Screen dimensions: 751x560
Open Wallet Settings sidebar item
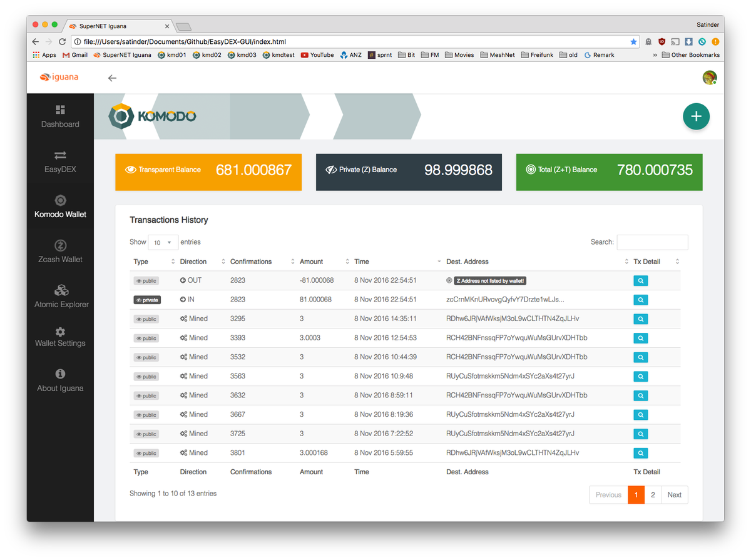pos(60,337)
